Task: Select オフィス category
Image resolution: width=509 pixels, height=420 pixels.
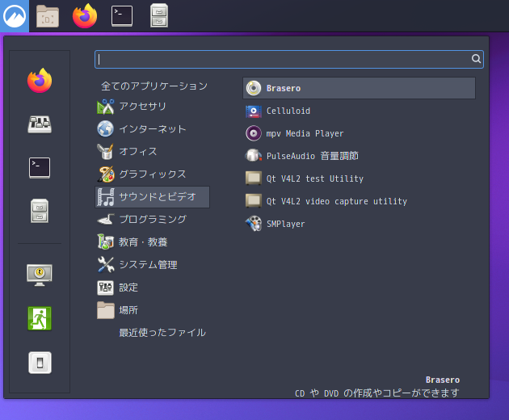Action: [x=152, y=152]
